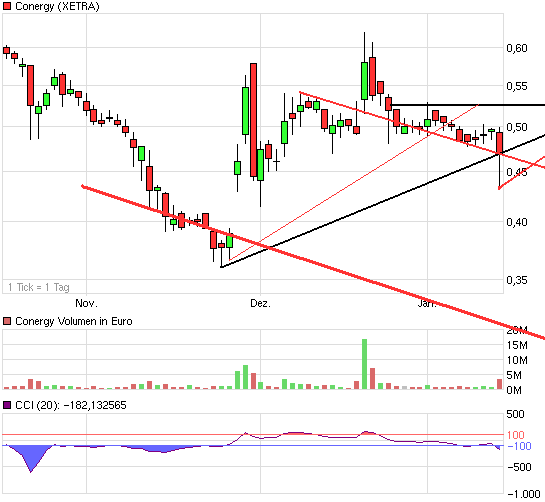Click the highest green candle in the chart
The image size is (545, 502).
[x=364, y=81]
